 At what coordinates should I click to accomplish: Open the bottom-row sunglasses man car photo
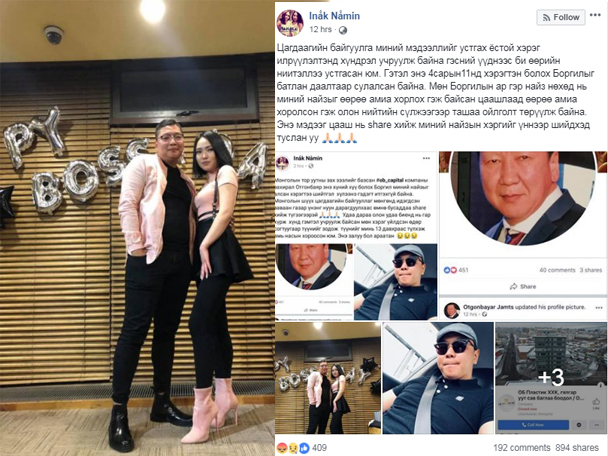tap(438, 378)
